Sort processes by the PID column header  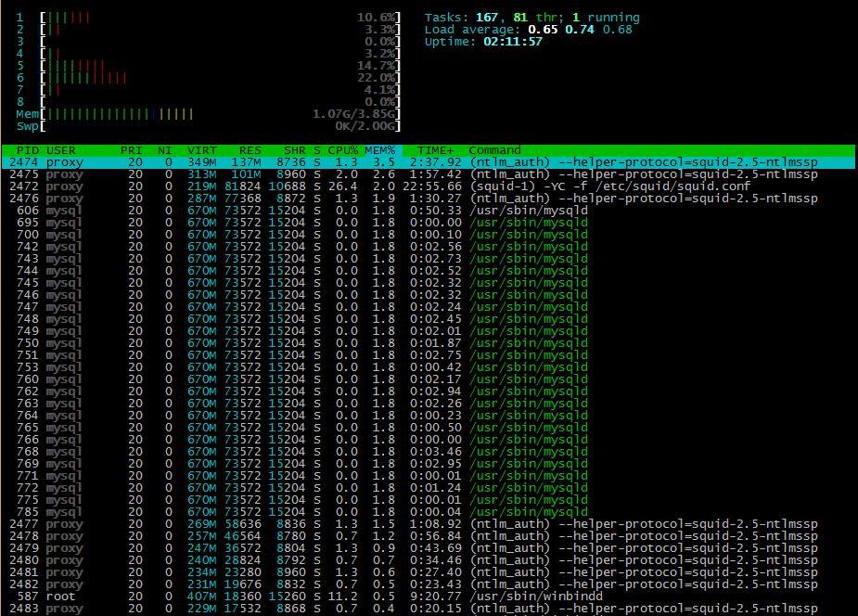point(27,150)
